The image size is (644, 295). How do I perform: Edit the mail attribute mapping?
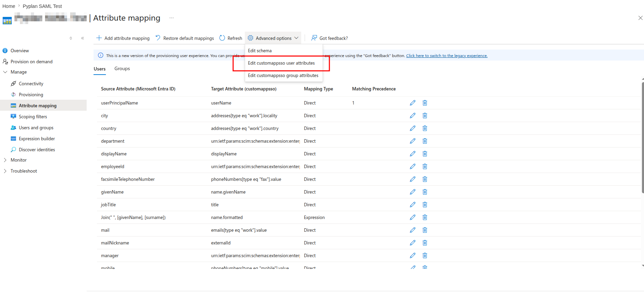click(413, 230)
